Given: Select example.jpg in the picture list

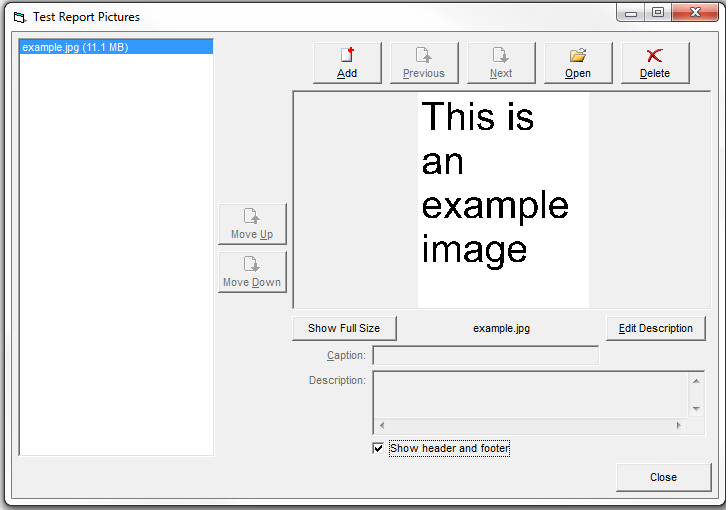Looking at the screenshot, I should (x=75, y=47).
